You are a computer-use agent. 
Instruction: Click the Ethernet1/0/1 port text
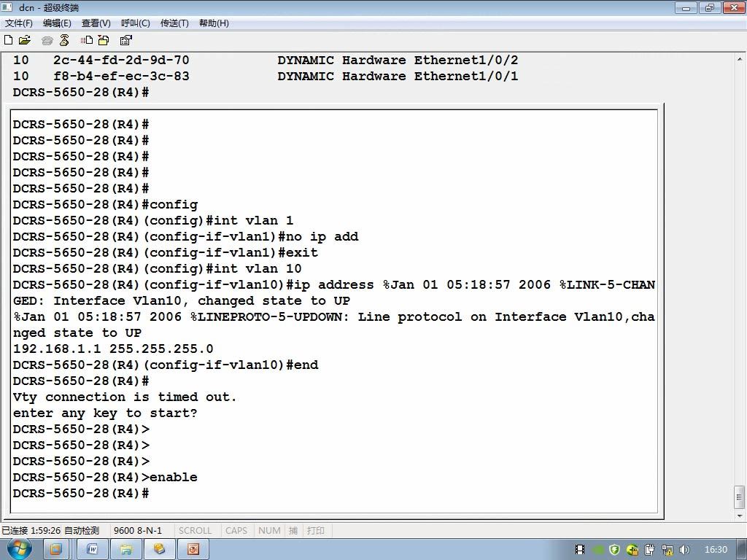(x=466, y=76)
